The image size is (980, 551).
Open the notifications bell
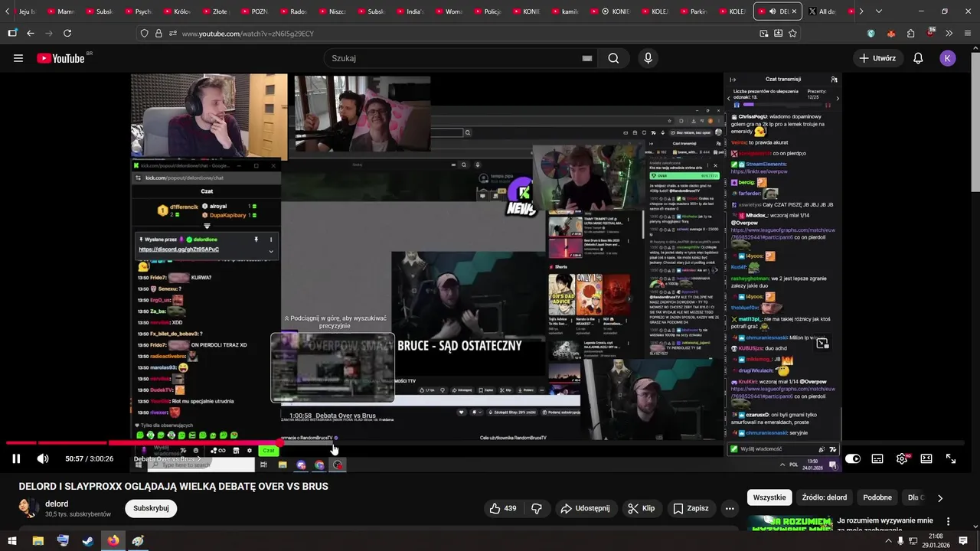918,58
